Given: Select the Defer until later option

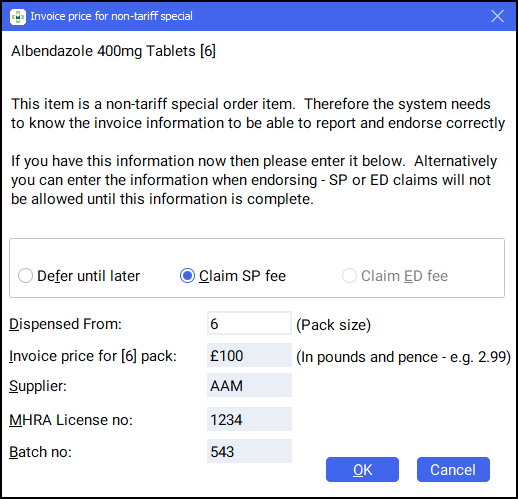Looking at the screenshot, I should 79,276.
